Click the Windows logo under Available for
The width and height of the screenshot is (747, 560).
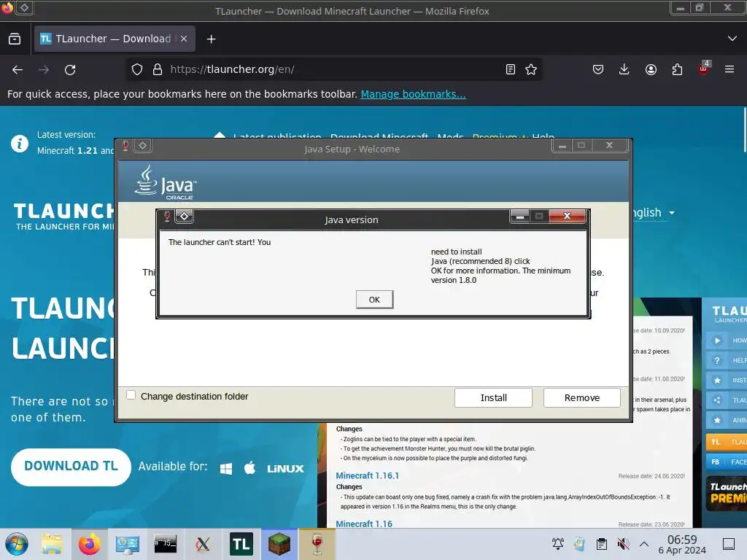226,469
